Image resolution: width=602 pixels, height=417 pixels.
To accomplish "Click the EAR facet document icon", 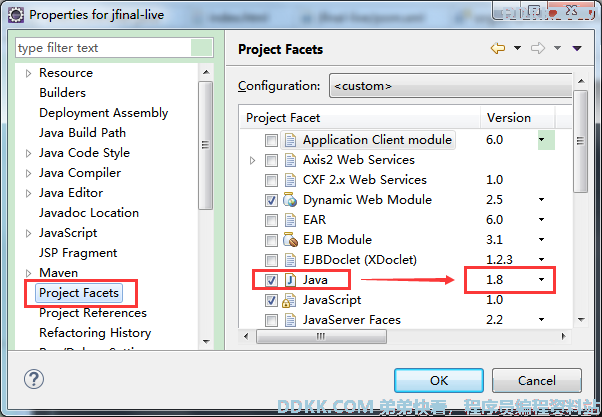I will (290, 220).
